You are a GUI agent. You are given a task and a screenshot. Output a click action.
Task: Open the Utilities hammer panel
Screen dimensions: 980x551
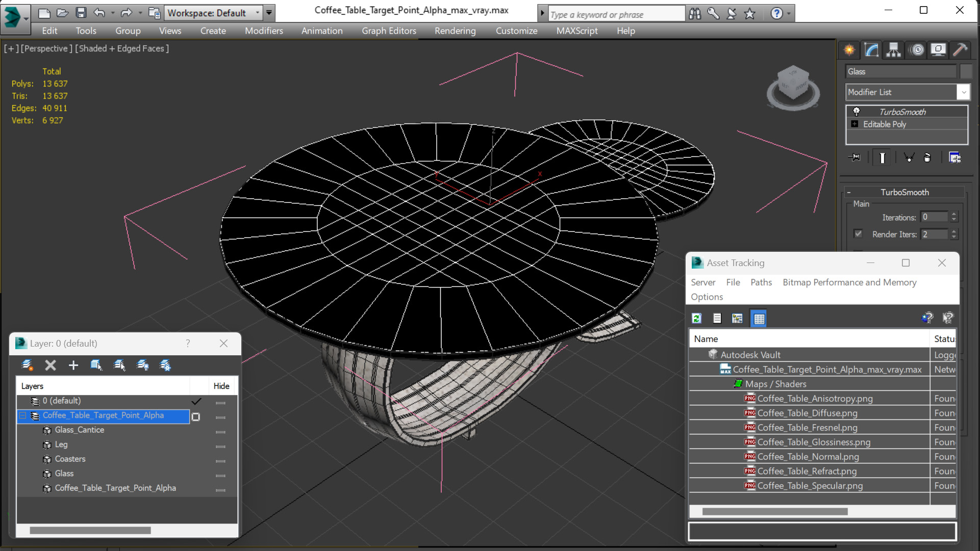pos(960,49)
